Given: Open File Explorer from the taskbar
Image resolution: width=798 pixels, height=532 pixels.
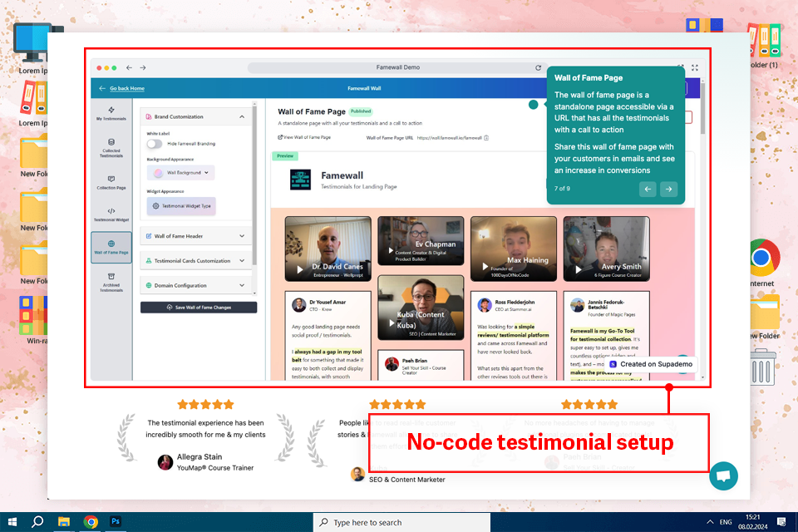Looking at the screenshot, I should 64,522.
